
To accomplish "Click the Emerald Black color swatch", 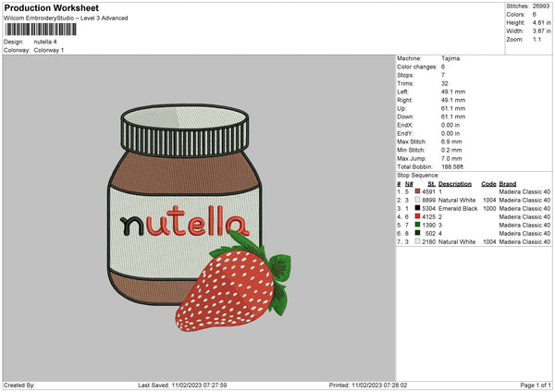I will pyautogui.click(x=417, y=208).
